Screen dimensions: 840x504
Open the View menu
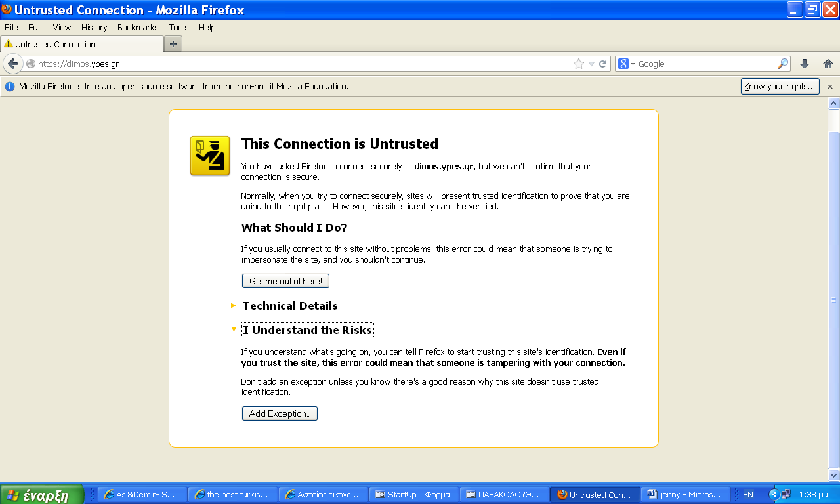(x=62, y=28)
